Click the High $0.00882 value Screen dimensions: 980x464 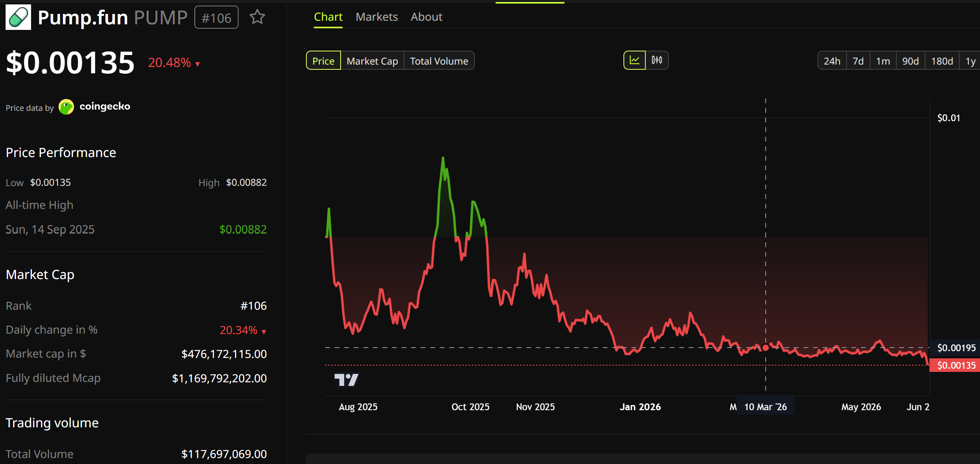click(x=247, y=182)
